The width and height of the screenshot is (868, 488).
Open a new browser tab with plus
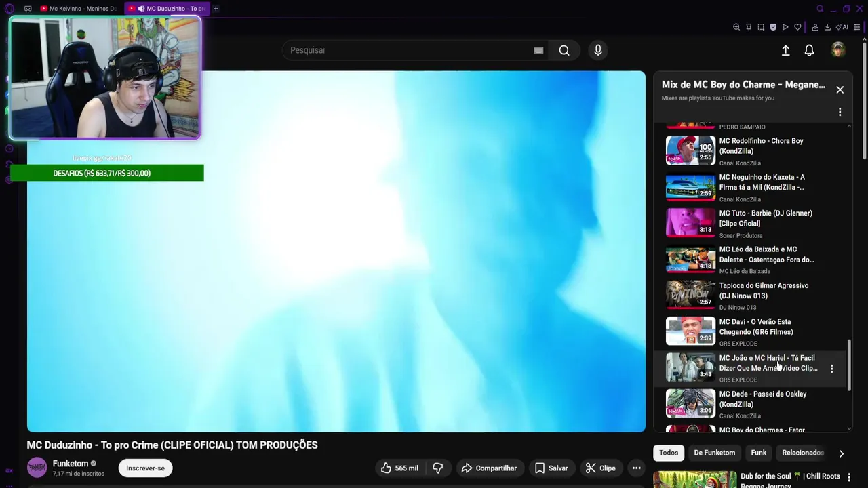[216, 9]
